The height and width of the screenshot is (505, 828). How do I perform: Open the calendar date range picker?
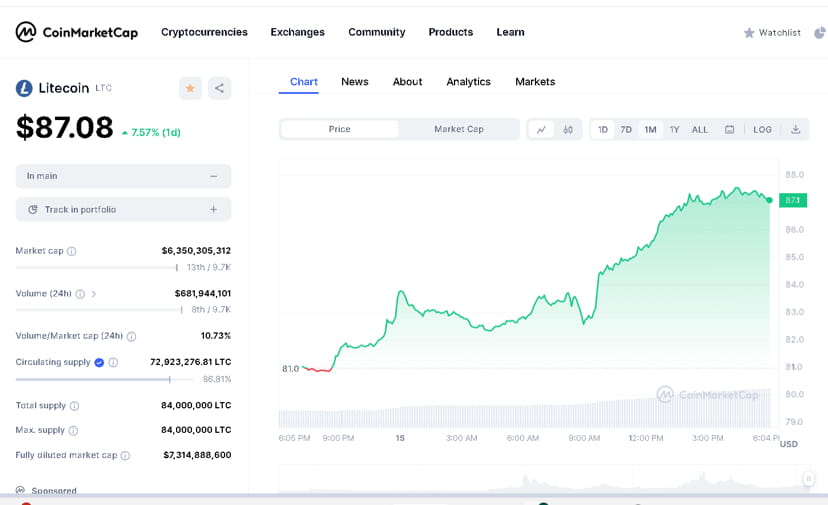[x=729, y=129]
